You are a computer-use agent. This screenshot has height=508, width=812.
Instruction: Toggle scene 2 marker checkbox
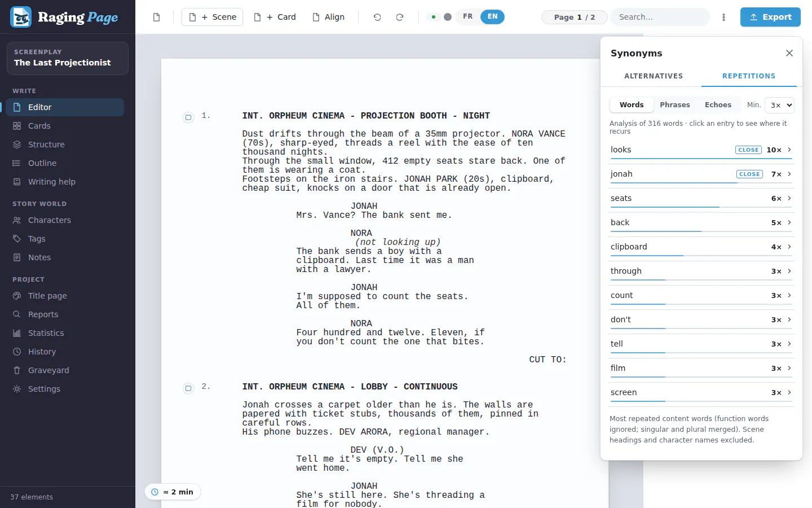click(188, 388)
